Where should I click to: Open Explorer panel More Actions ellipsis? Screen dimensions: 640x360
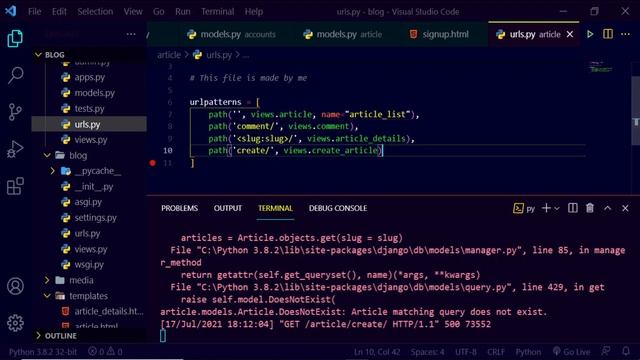point(131,34)
